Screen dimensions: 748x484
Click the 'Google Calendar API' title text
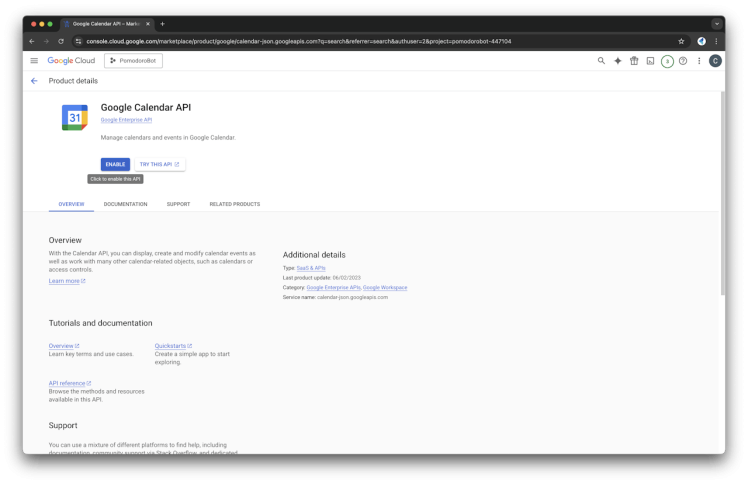(145, 107)
